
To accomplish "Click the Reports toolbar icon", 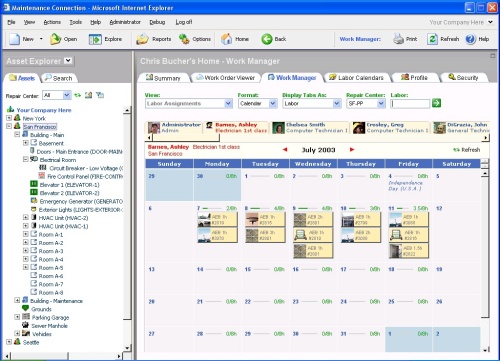I will [x=142, y=39].
